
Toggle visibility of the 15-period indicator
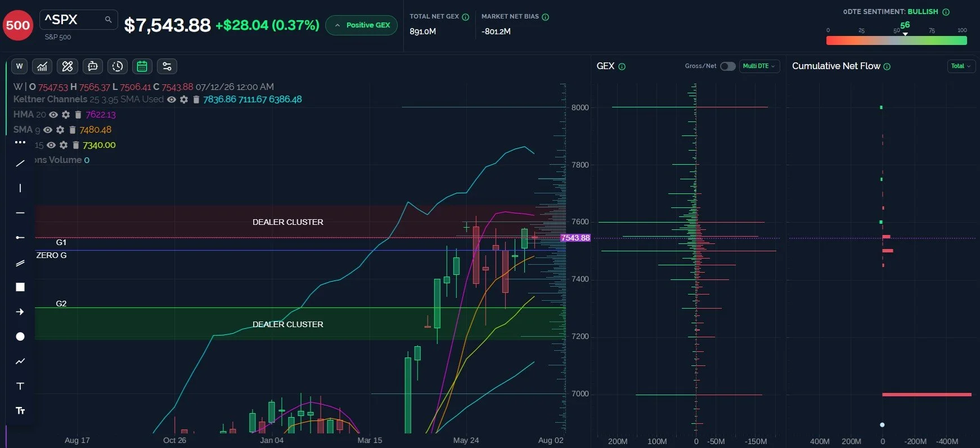(51, 145)
